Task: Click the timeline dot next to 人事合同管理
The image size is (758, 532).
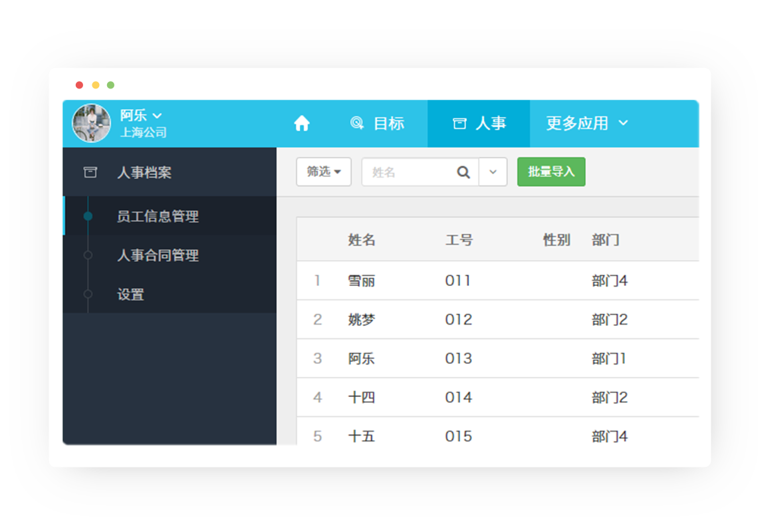Action: click(x=88, y=255)
